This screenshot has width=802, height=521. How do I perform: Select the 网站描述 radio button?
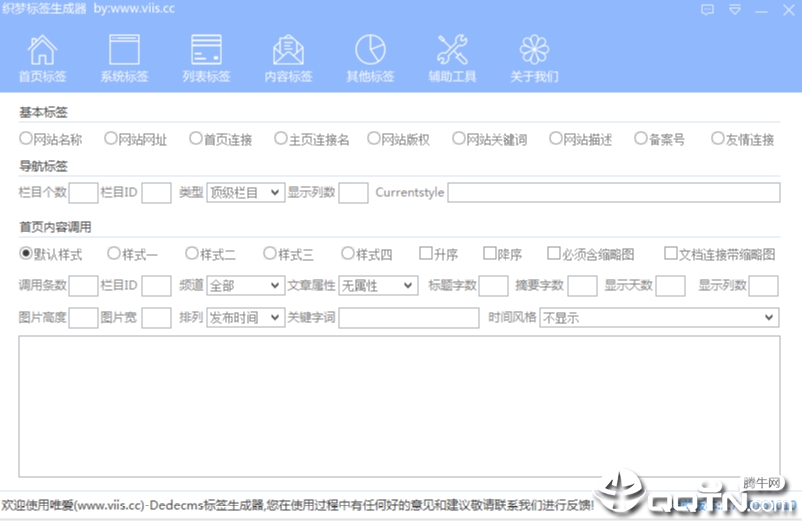point(555,138)
